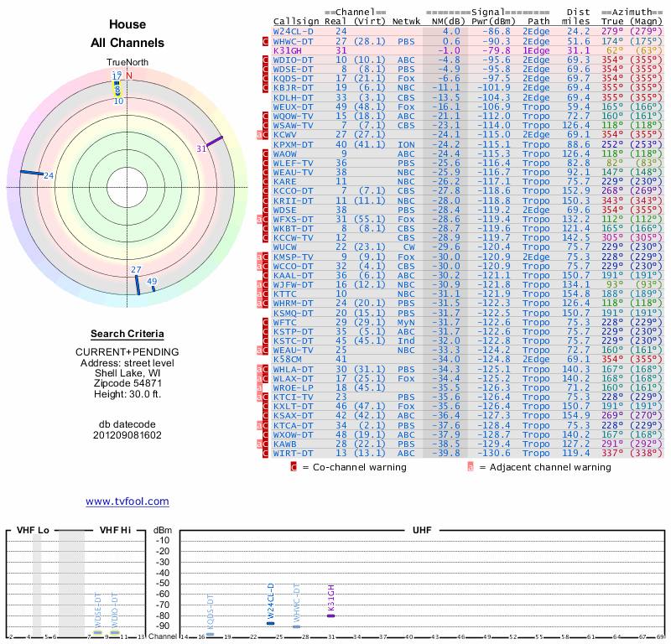Click the co-channel C icon beside WSAW-TV
671x644 pixels.
point(265,126)
